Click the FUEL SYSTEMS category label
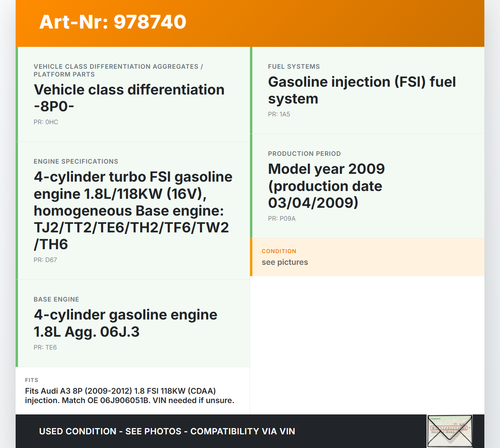 click(294, 66)
